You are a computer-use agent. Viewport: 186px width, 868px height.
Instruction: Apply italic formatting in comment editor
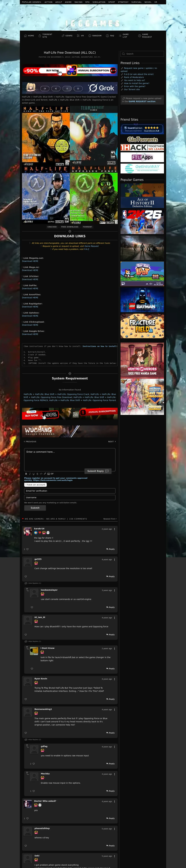click(x=30, y=474)
